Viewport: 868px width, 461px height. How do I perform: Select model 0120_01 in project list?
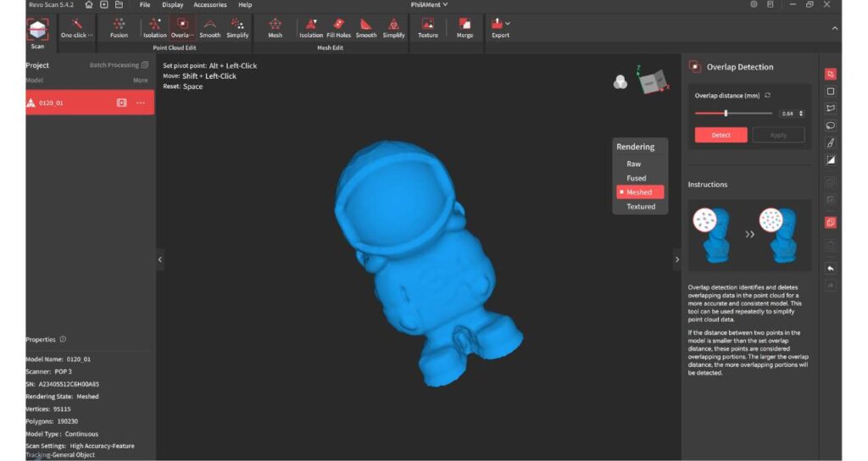pyautogui.click(x=90, y=103)
